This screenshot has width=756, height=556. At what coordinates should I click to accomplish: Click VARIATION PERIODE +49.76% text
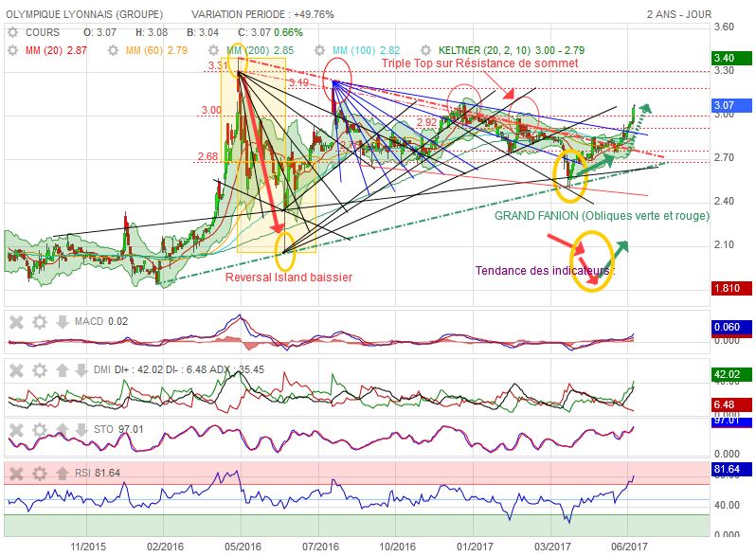pyautogui.click(x=262, y=14)
